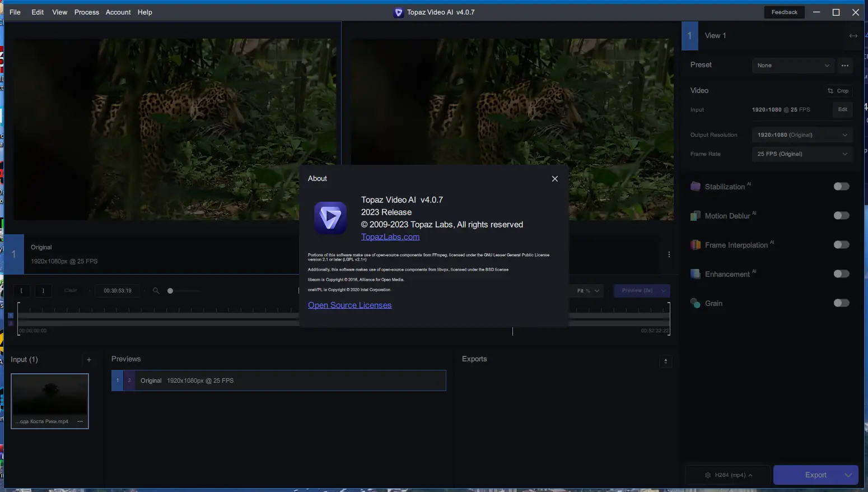Add an input video with the plus button

coord(89,360)
